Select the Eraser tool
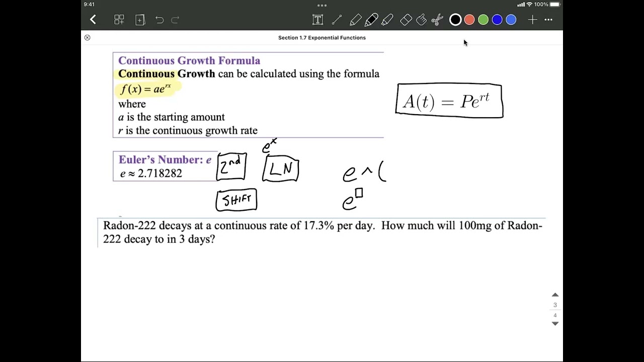 pos(406,20)
